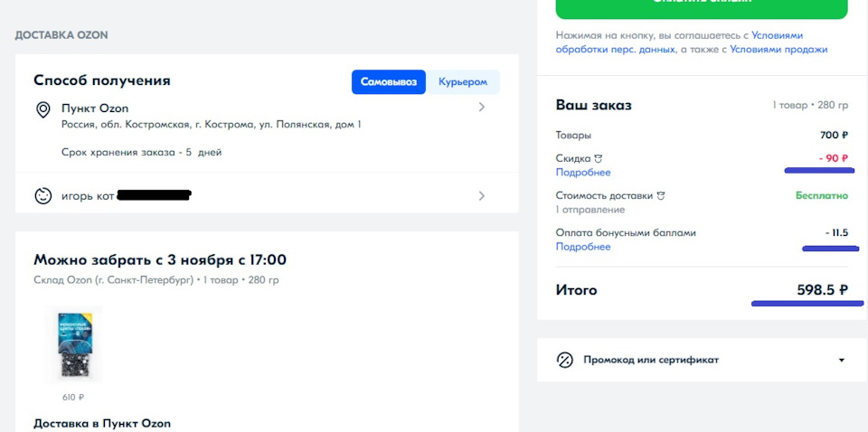Click the smiley recipient icon by игорь кот
Image resolution: width=868 pixels, height=432 pixels.
pyautogui.click(x=43, y=196)
